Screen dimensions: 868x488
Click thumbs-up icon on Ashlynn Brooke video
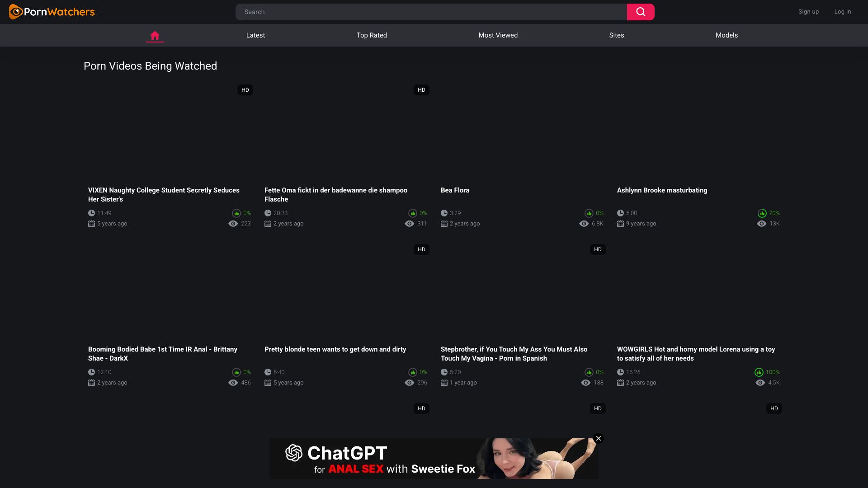click(762, 213)
